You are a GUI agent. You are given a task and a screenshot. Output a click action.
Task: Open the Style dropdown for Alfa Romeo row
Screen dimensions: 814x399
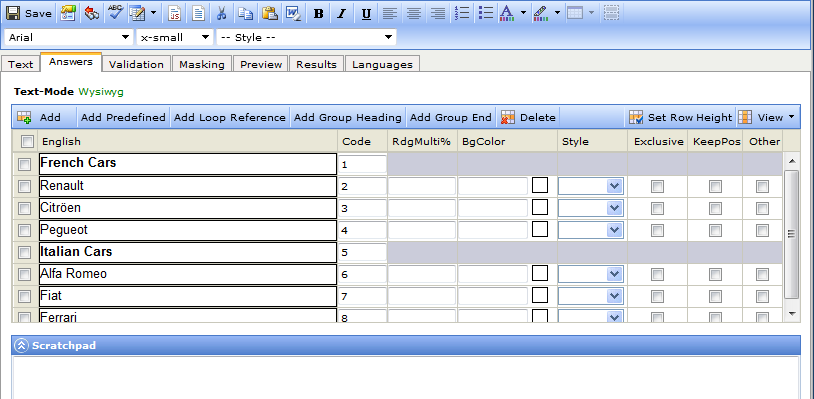point(590,274)
